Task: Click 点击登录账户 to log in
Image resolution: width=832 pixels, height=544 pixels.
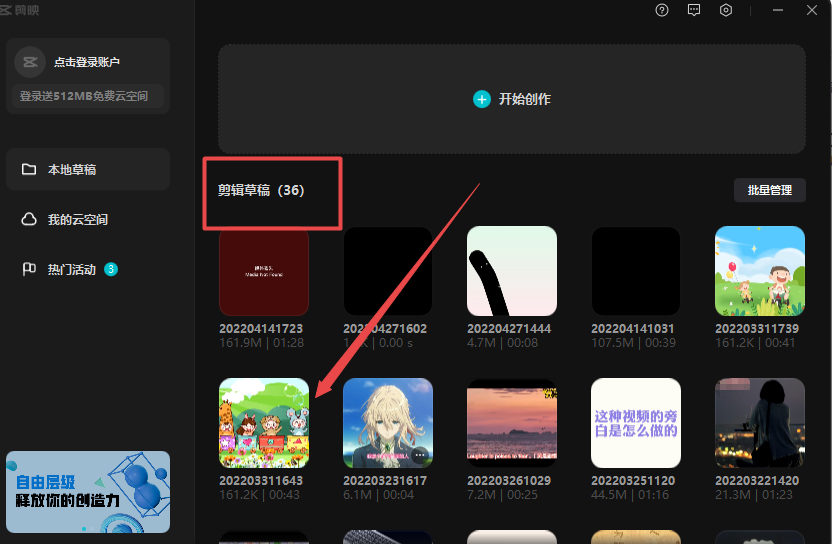Action: pyautogui.click(x=86, y=62)
